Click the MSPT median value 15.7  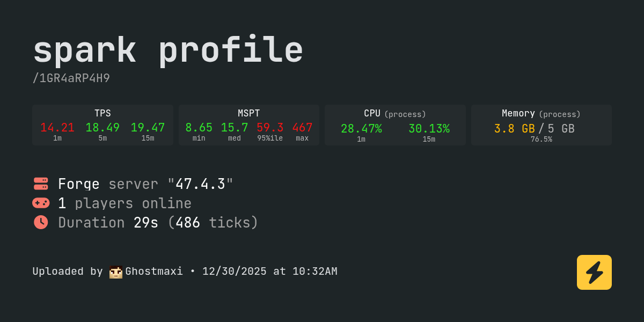coord(235,128)
